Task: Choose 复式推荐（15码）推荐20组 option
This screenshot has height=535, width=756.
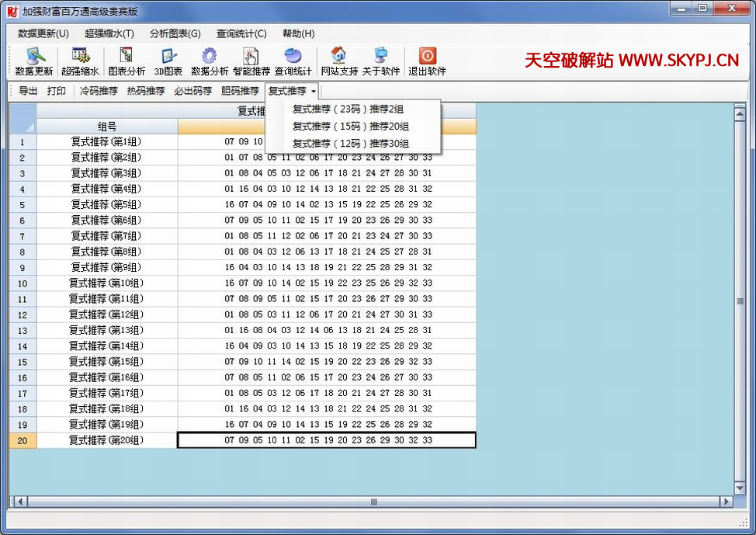Action: pos(350,127)
